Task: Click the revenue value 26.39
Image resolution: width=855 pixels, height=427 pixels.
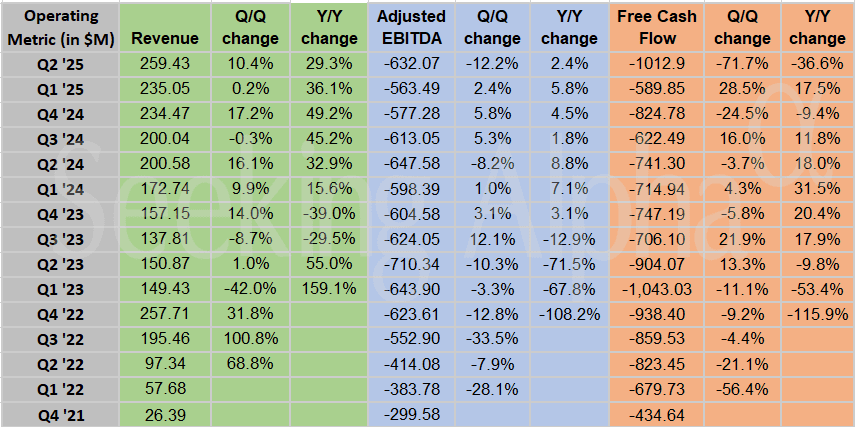Action: (x=164, y=414)
